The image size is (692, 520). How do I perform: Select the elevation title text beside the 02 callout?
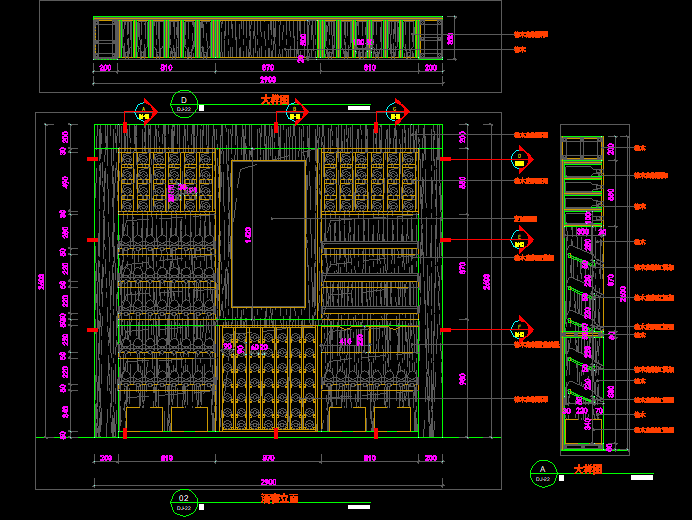pos(279,498)
